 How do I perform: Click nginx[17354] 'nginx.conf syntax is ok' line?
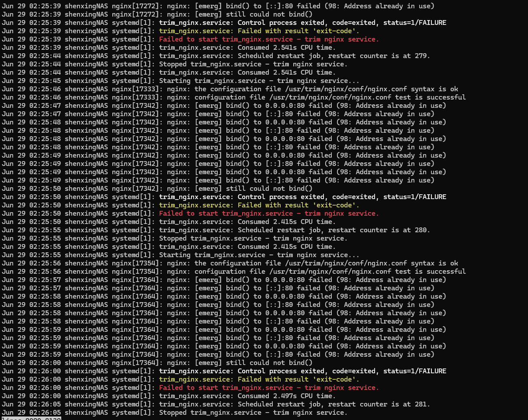click(230, 263)
